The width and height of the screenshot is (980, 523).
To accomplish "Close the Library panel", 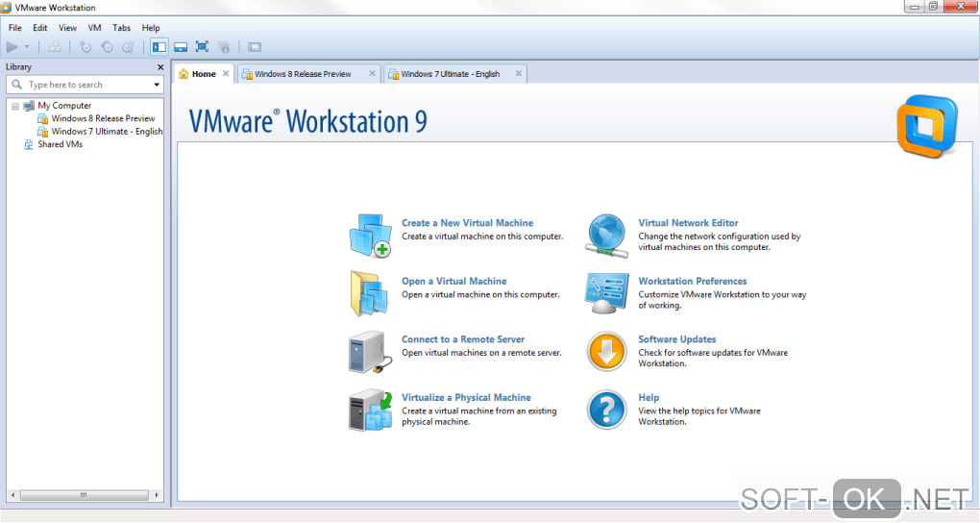I will [160, 67].
